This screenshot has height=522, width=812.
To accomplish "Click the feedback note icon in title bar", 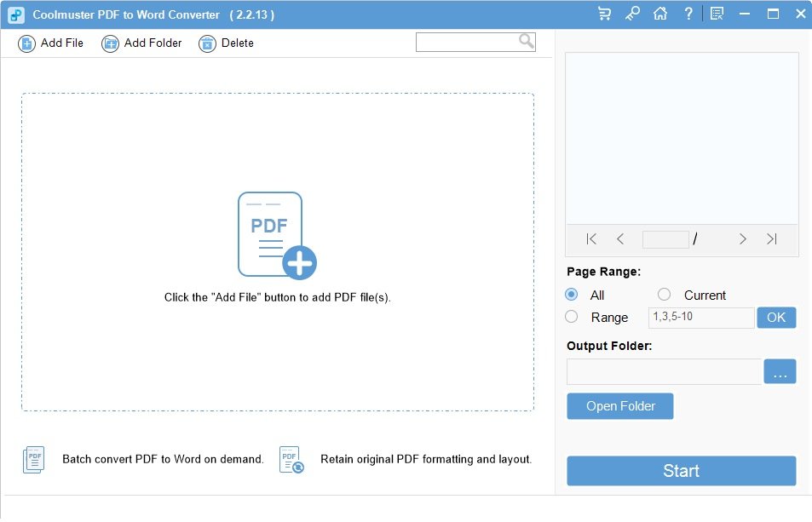I will tap(717, 14).
